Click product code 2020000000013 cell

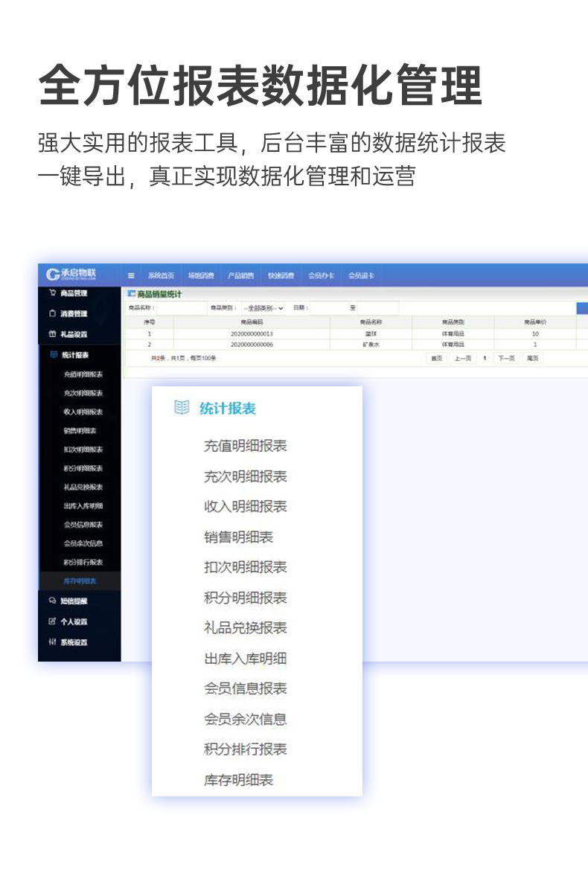click(252, 334)
